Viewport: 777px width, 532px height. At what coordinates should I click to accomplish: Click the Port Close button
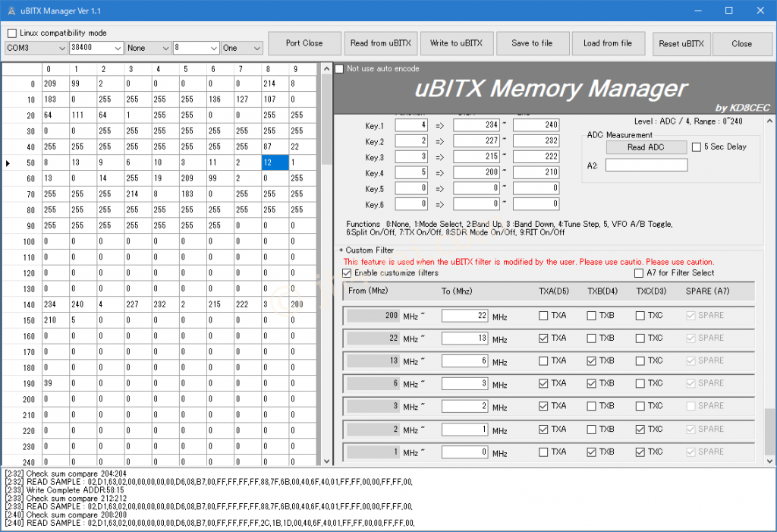[x=304, y=43]
